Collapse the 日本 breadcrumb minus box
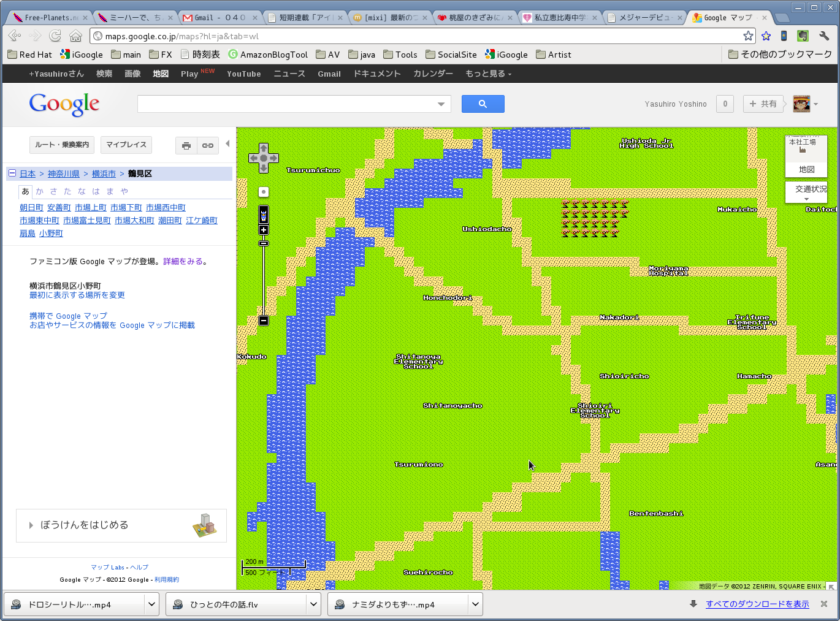Screen dimensions: 840x621 tap(12, 173)
